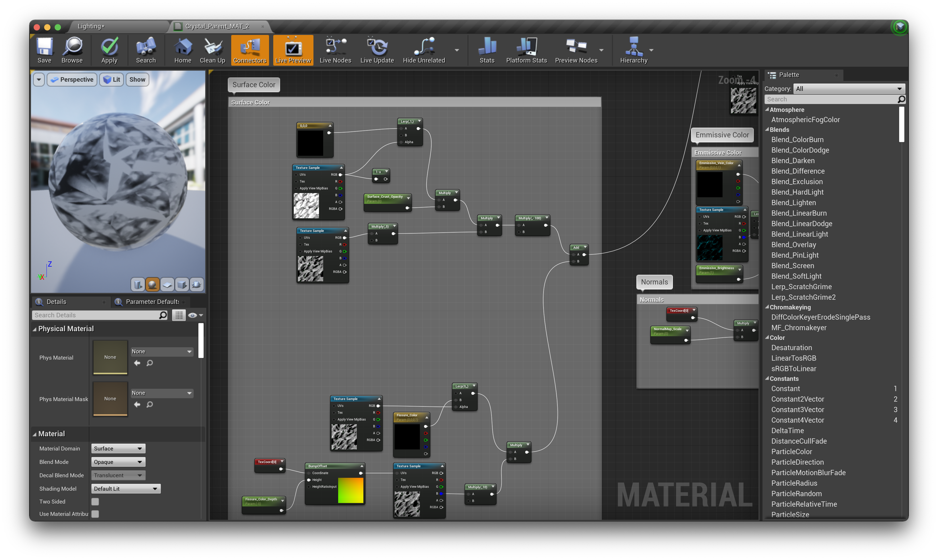Image resolution: width=938 pixels, height=560 pixels.
Task: Open the Blend Mode dropdown
Action: tap(118, 462)
